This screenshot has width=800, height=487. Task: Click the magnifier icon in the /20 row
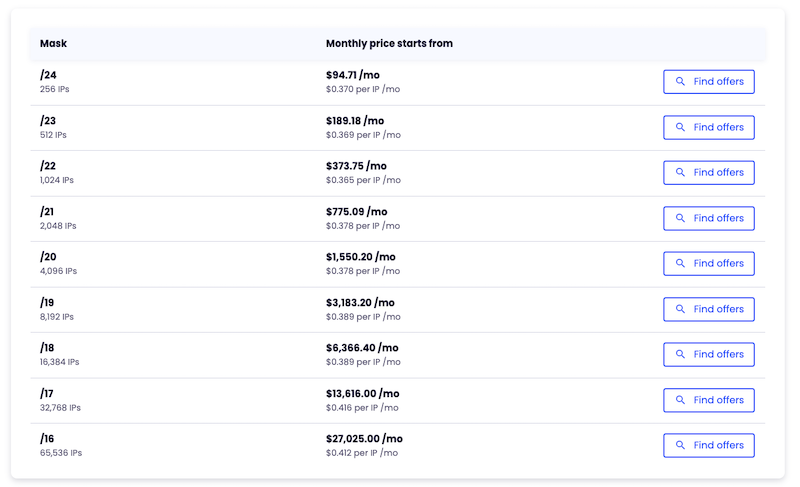tap(680, 264)
